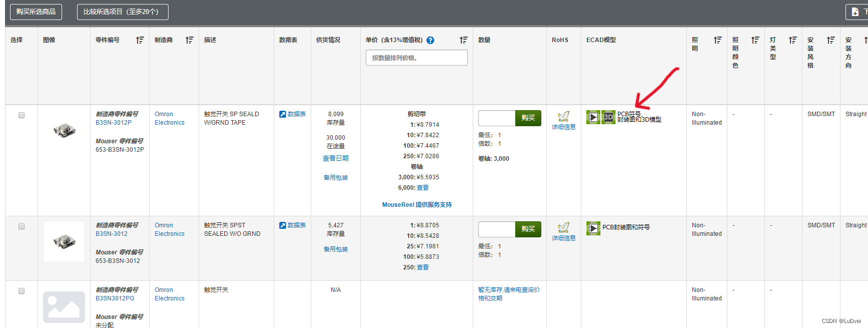The image size is (868, 328).
Task: Focus the 按数量排列价格 input field
Action: 417,58
